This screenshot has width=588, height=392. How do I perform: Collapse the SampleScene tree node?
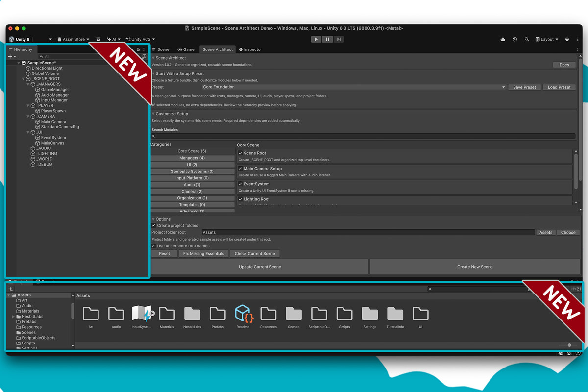point(19,63)
